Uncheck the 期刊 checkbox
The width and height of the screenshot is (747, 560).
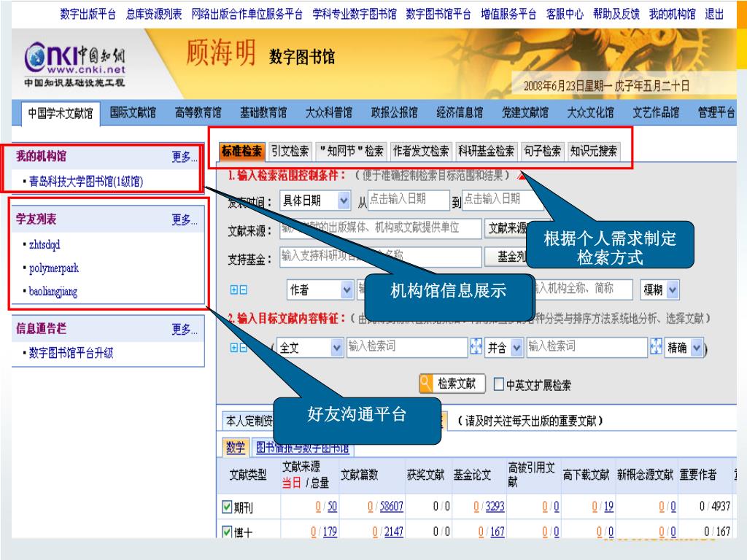point(228,507)
